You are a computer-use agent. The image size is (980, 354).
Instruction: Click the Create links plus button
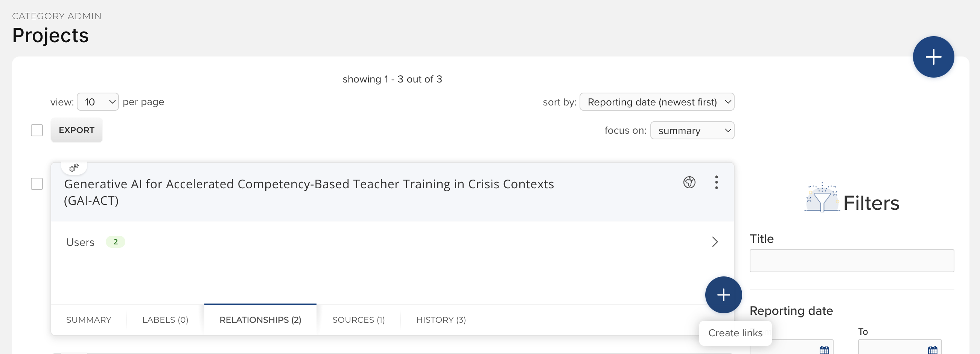tap(723, 294)
